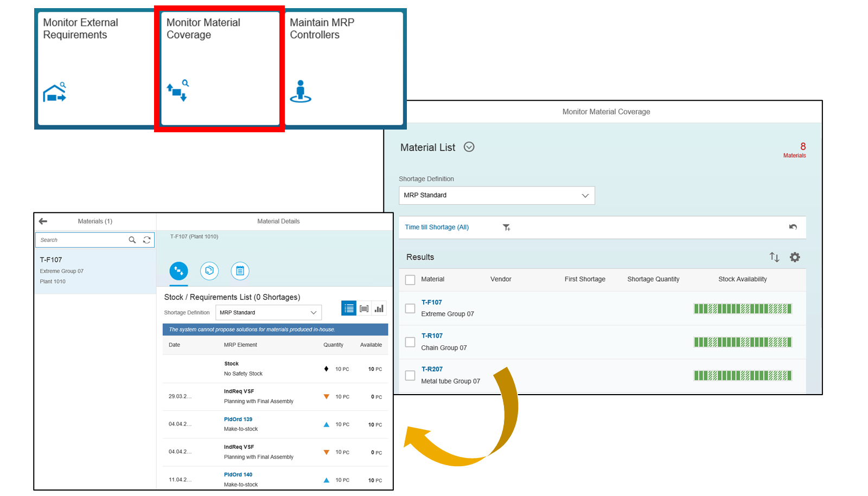Viewport: 868px width, 496px height.
Task: Open the Monitor Material Coverage tile
Action: pyautogui.click(x=220, y=68)
